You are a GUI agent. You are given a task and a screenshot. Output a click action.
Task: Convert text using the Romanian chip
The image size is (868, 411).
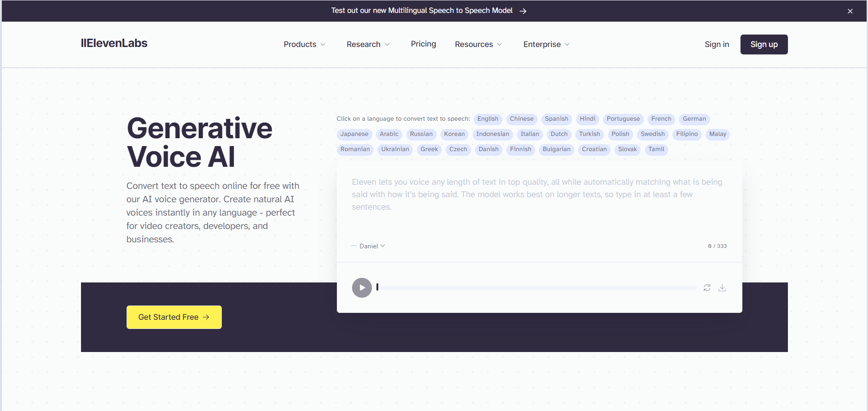coord(355,149)
